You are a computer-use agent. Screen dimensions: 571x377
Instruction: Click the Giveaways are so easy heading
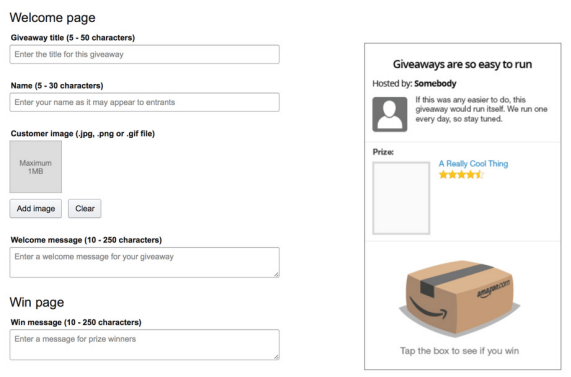tap(462, 64)
